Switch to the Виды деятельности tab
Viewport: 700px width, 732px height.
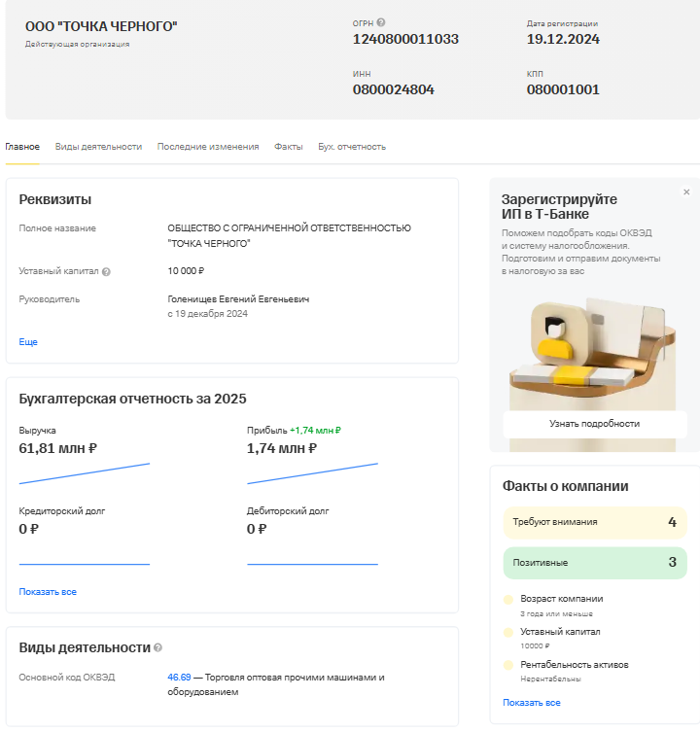98,147
